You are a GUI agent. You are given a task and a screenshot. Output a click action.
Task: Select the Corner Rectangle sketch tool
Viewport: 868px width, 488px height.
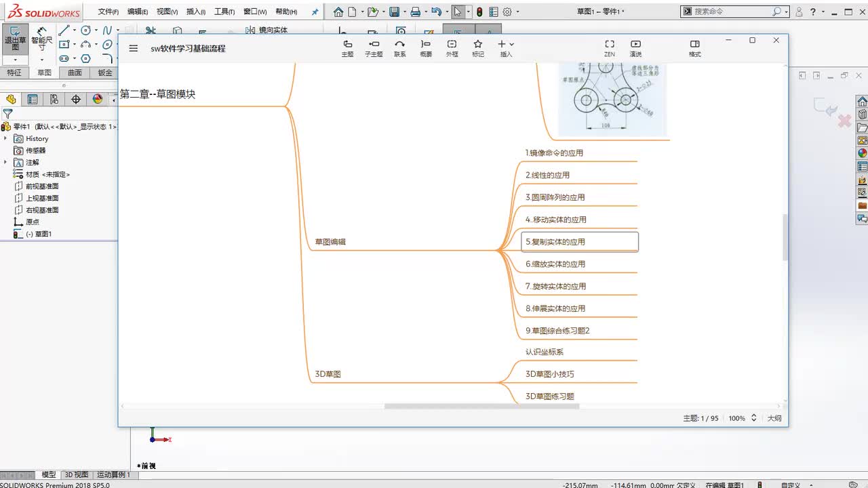pyautogui.click(x=64, y=45)
